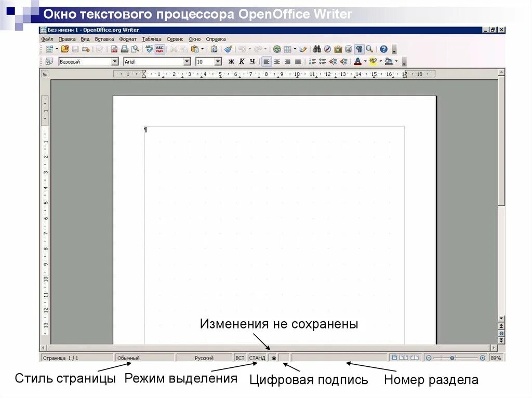
Task: Open Styles and Formatting icon
Action: (x=49, y=62)
